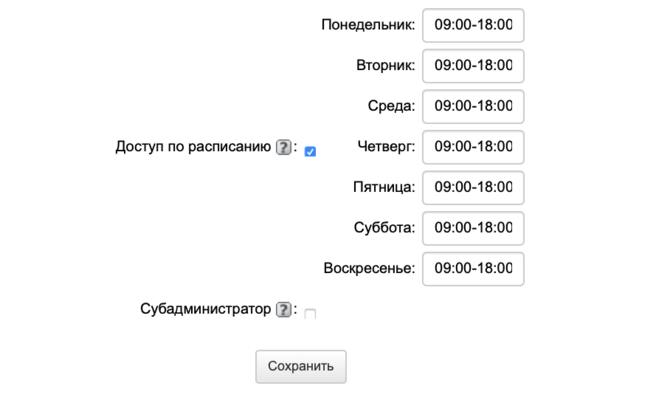This screenshot has height=400, width=670.
Task: Click the Понедельник label text
Action: coord(367,25)
